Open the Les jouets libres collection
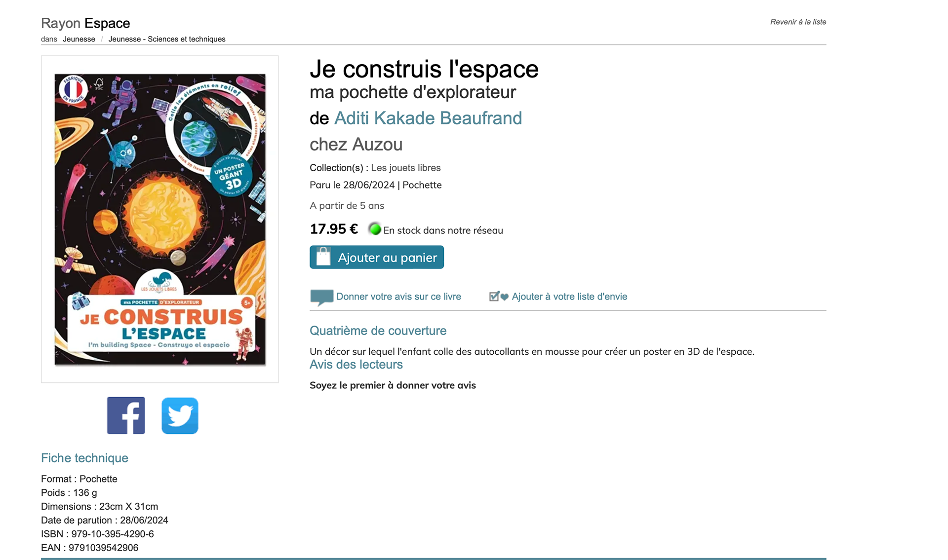 point(406,168)
